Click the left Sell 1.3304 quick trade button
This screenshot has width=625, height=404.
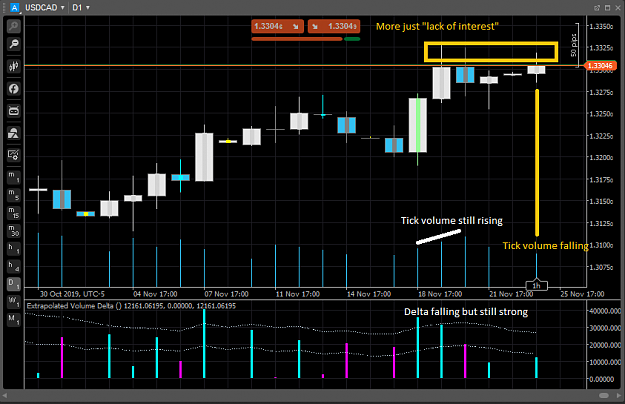pyautogui.click(x=277, y=26)
